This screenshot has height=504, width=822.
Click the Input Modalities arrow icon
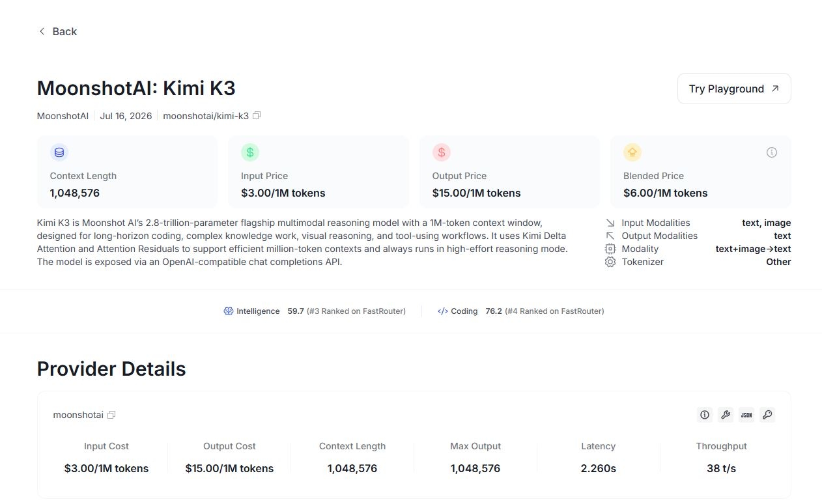(x=610, y=223)
